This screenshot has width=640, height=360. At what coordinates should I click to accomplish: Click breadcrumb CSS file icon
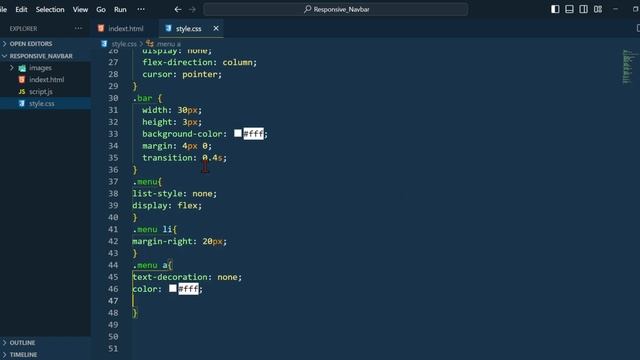pos(104,44)
